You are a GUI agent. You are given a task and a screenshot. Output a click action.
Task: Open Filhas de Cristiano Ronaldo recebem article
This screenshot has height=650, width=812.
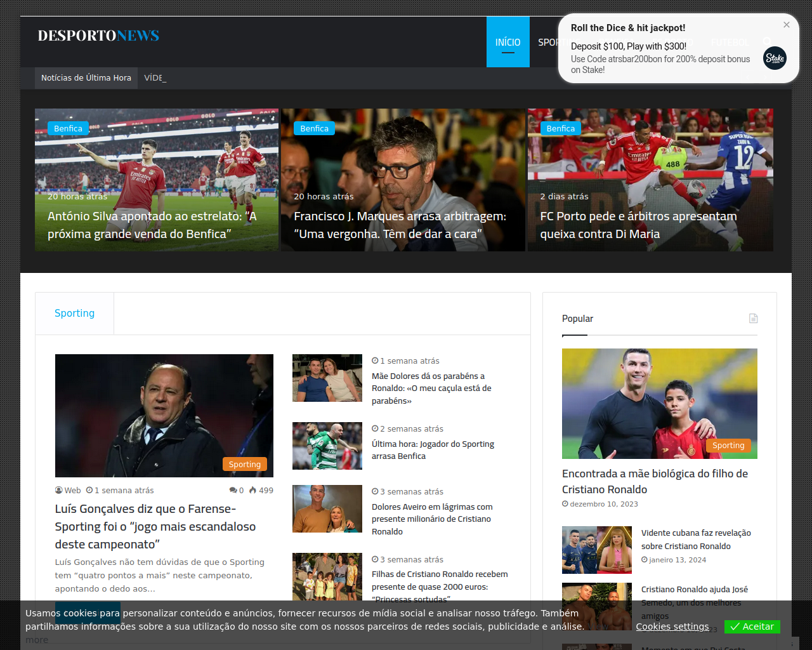tap(440, 587)
